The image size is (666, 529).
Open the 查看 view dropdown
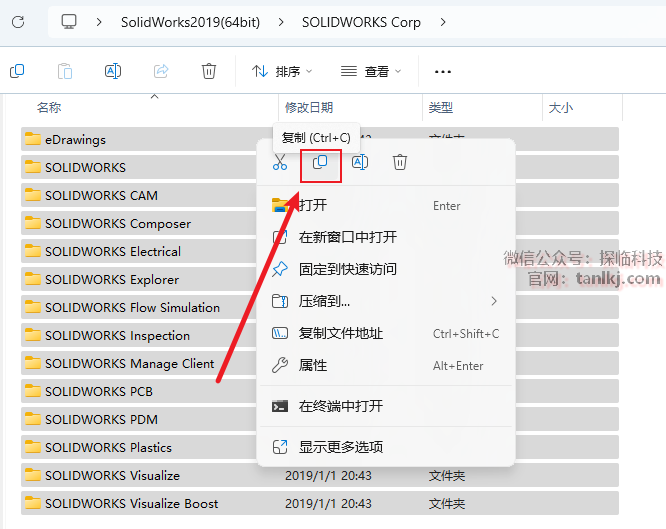click(371, 71)
